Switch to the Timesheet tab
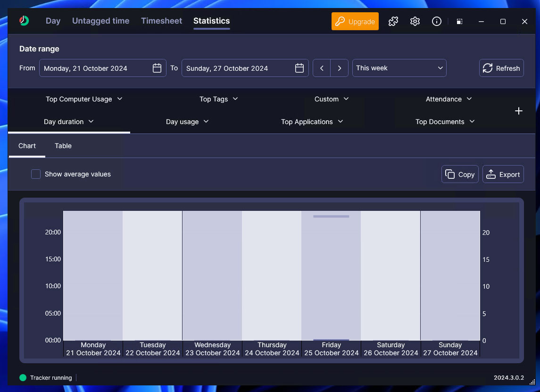The image size is (540, 392). click(161, 21)
